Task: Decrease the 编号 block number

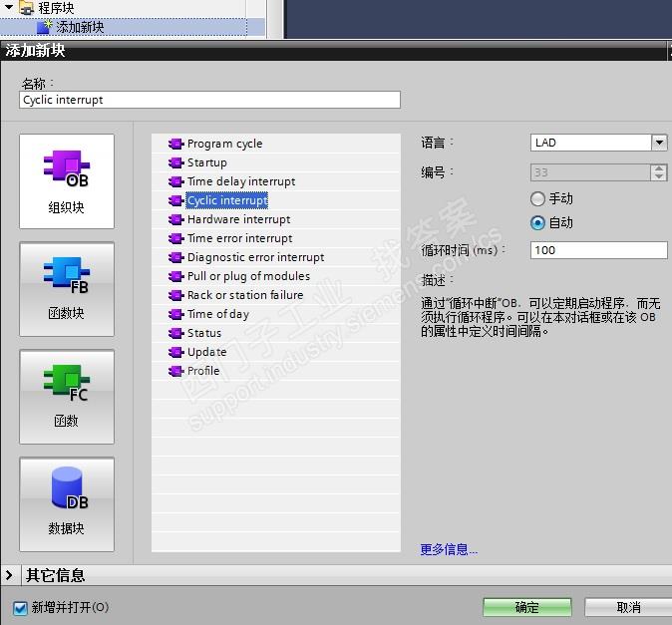Action: coord(659,176)
